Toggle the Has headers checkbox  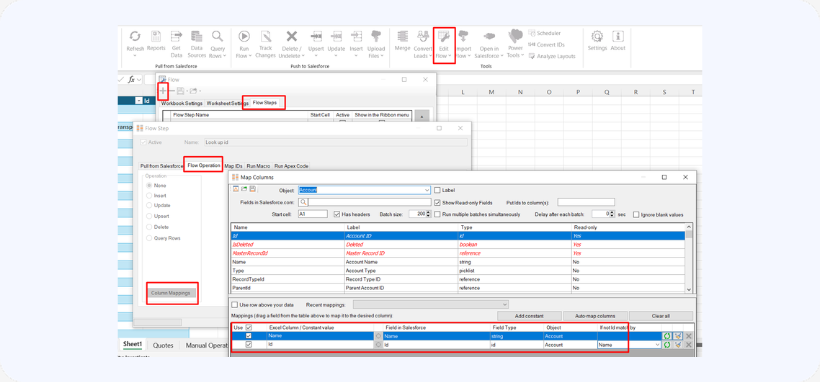click(x=337, y=214)
